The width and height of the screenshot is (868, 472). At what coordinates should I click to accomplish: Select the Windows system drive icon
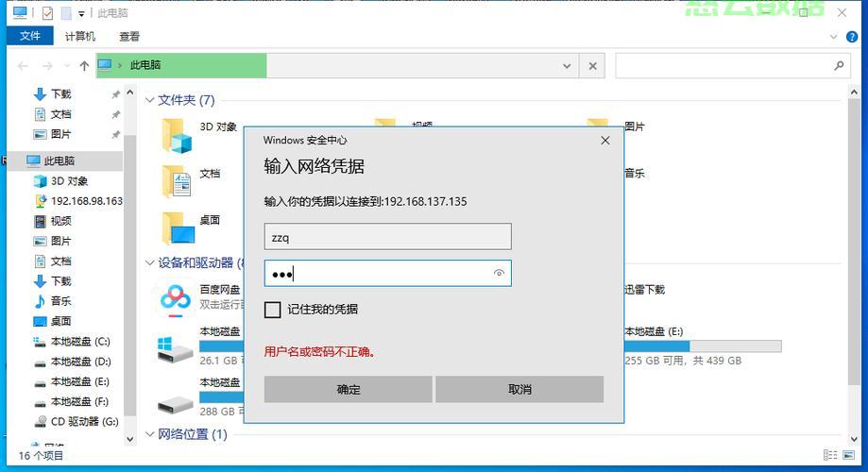pos(175,349)
